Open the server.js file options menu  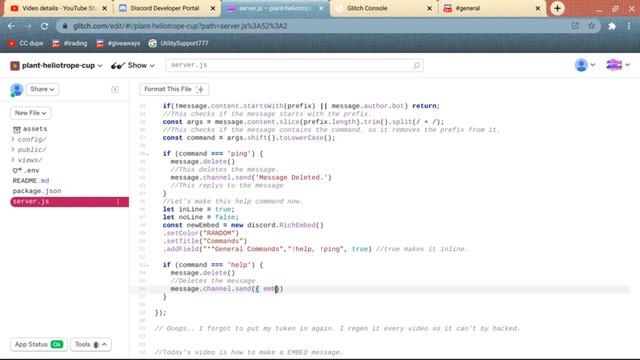point(118,202)
